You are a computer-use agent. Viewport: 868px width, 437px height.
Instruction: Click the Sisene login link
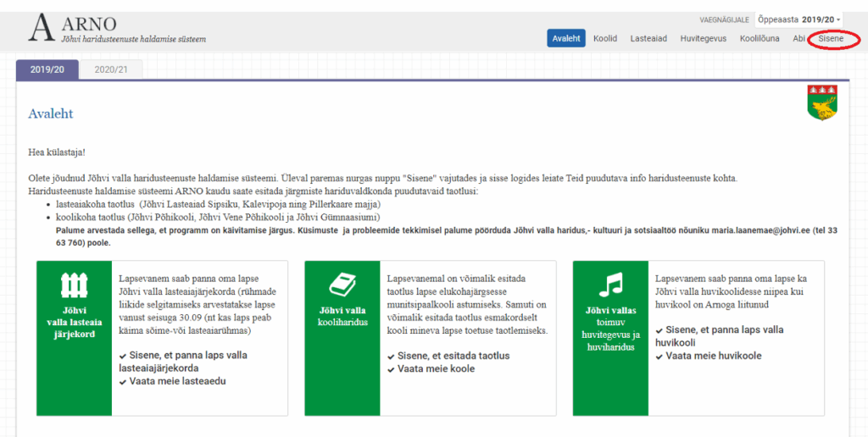pos(831,39)
